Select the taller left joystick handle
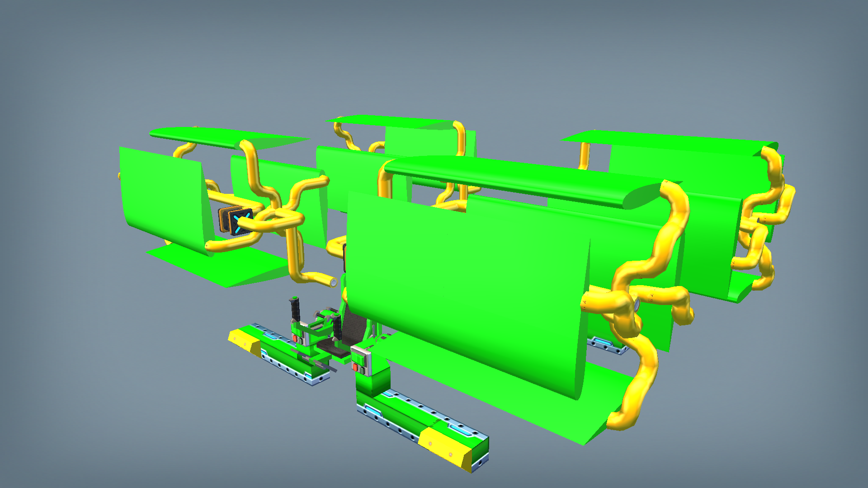The width and height of the screenshot is (868, 488). click(295, 309)
